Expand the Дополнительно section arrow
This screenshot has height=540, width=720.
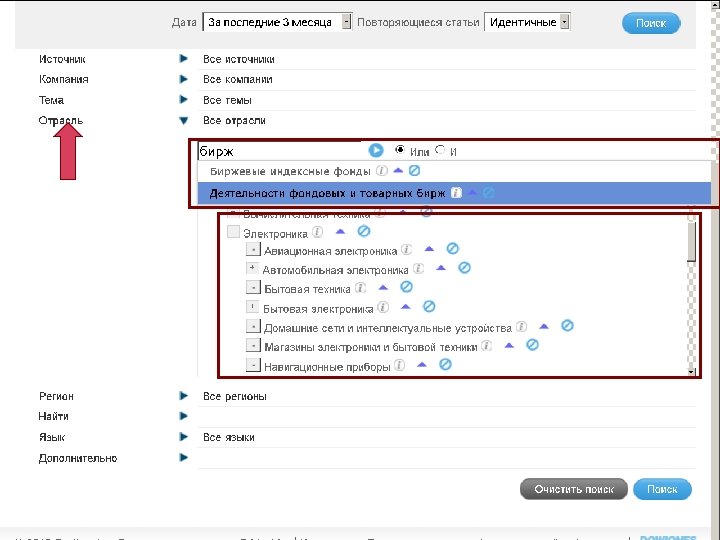click(183, 457)
